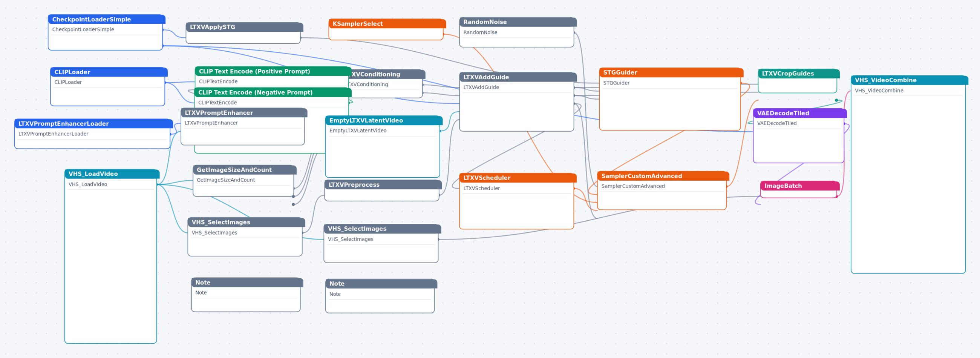Click the 'VHS_VideoCombine' body label text
Screen dimensions: 980x358
point(879,91)
